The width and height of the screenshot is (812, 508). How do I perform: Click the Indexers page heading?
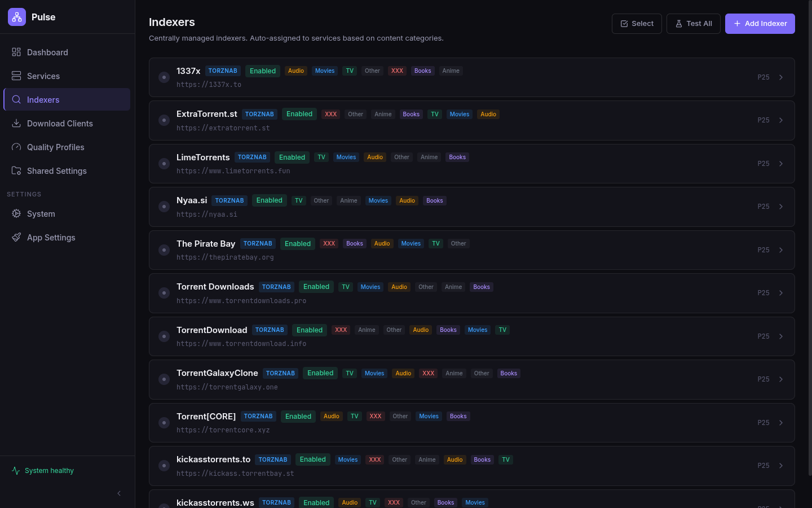[172, 22]
